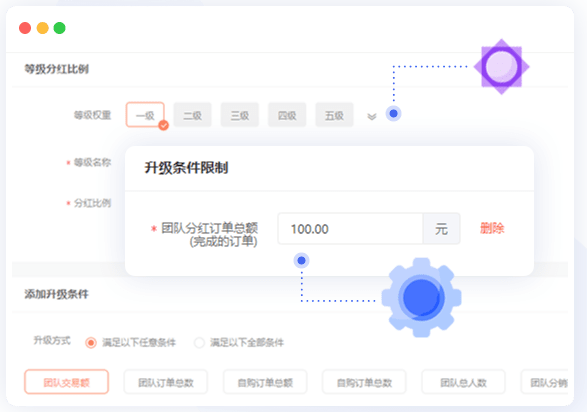Add the 自购订单总数 condition

tap(364, 382)
